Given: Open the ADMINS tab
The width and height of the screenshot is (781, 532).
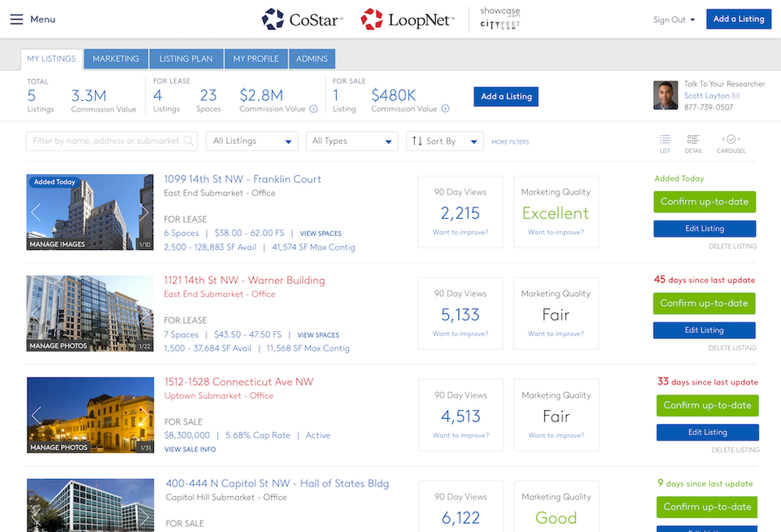Looking at the screenshot, I should (312, 59).
